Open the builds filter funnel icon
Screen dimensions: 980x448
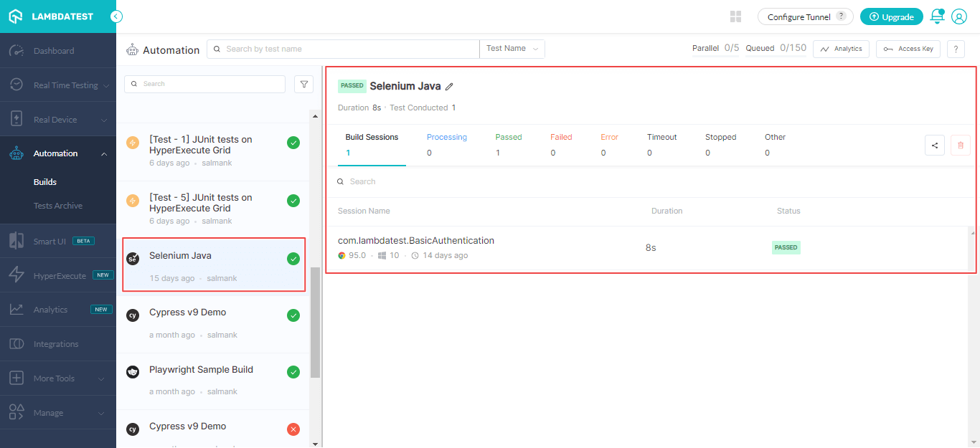coord(303,84)
